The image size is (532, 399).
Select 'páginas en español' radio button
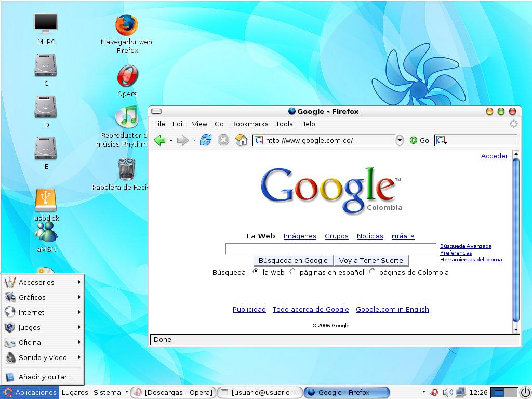(292, 271)
